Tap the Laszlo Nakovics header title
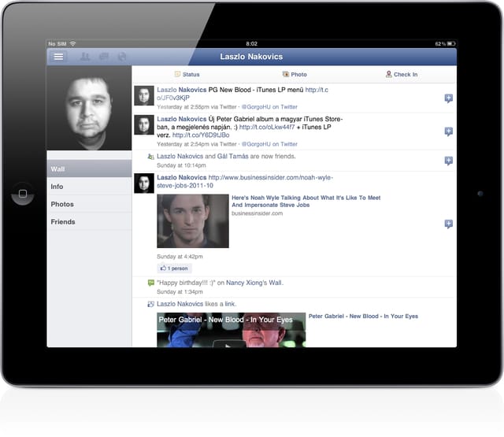 coord(251,57)
